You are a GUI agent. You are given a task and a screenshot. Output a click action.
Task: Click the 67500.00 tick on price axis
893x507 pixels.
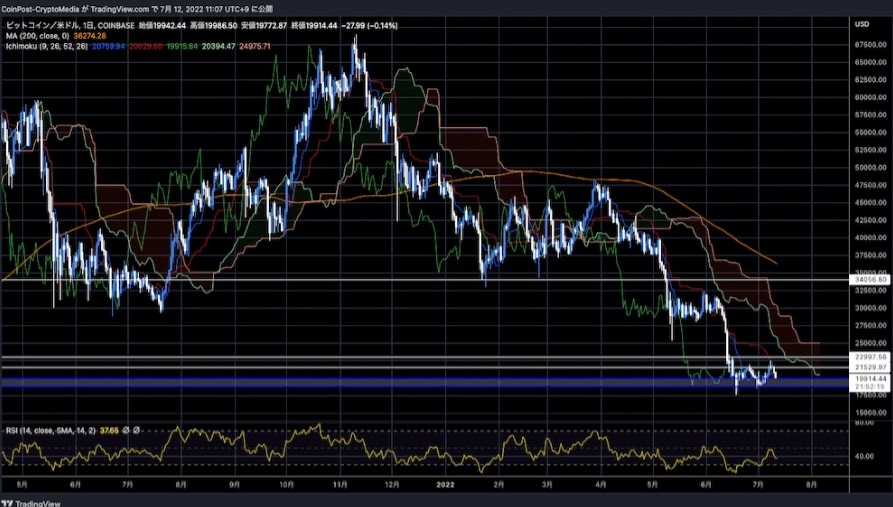(871, 44)
